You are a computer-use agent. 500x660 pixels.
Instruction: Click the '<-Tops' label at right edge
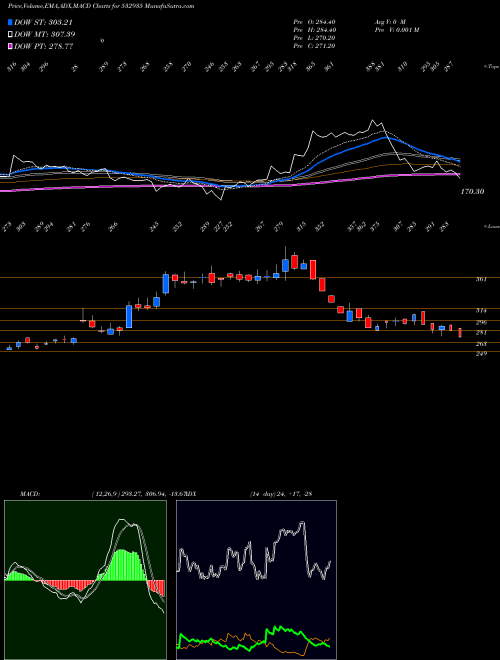click(x=491, y=67)
